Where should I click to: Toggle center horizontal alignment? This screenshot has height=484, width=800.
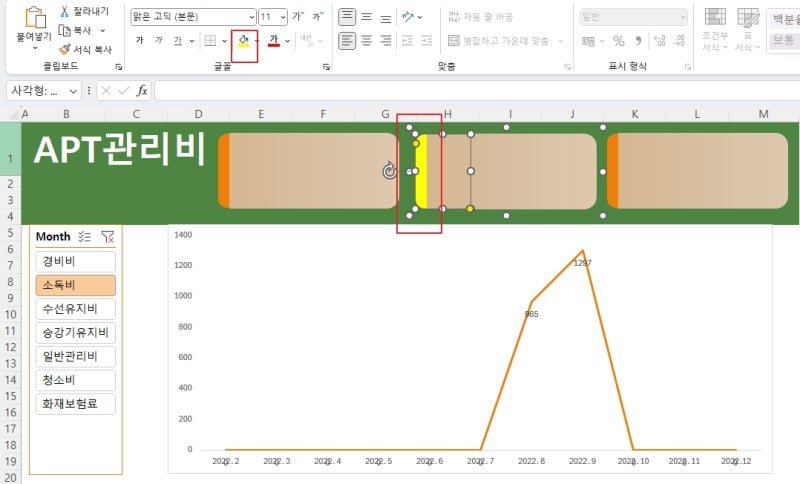366,40
